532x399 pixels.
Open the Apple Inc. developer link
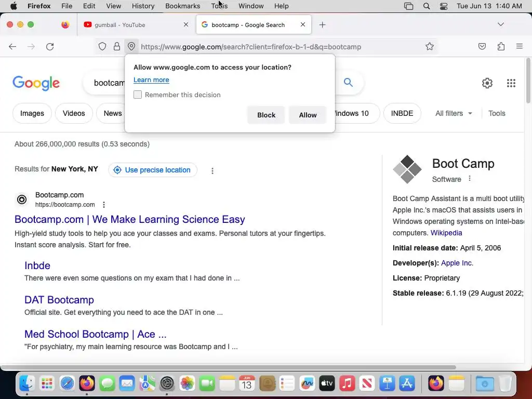pyautogui.click(x=457, y=263)
